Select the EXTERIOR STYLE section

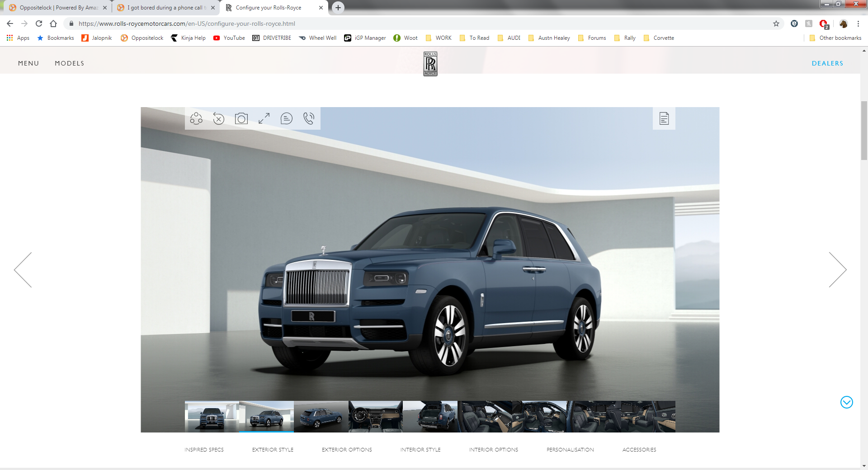click(273, 450)
